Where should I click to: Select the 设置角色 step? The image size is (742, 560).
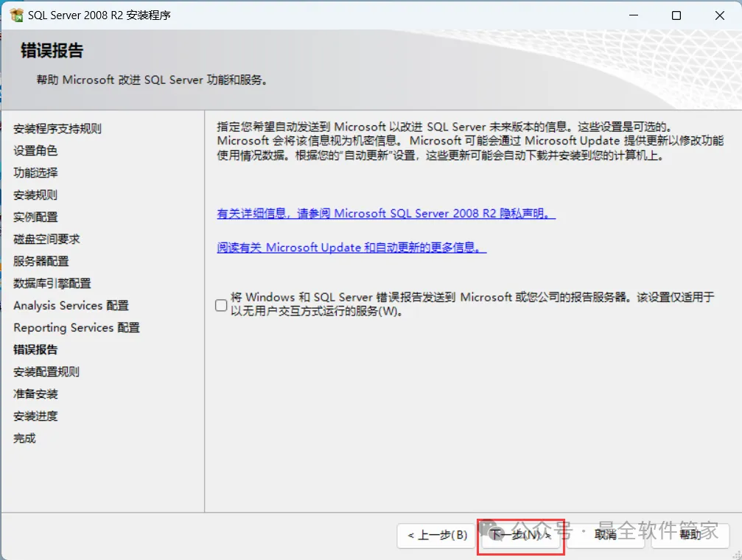coord(35,150)
